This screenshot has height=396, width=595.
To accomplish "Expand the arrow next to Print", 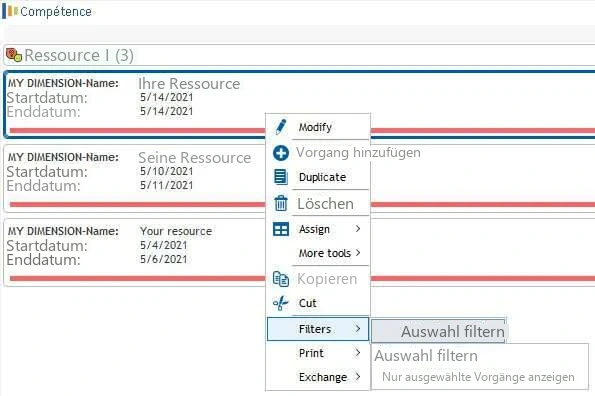I will coord(357,353).
